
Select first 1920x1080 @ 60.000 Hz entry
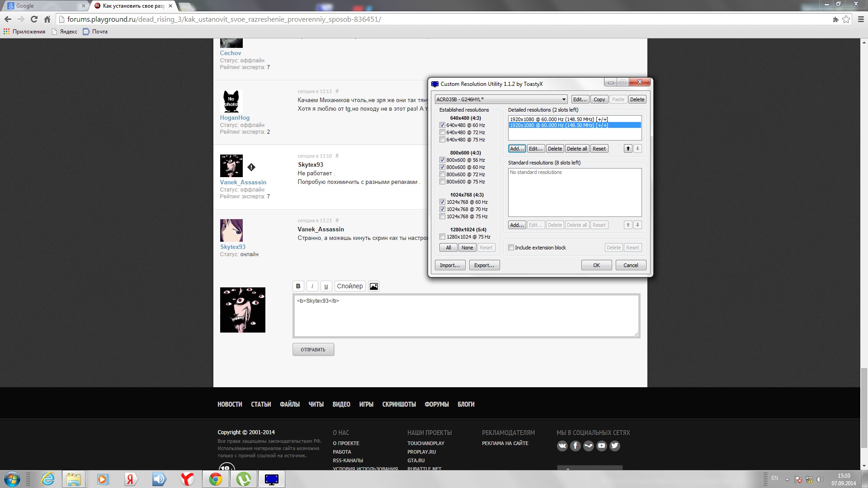click(x=575, y=119)
